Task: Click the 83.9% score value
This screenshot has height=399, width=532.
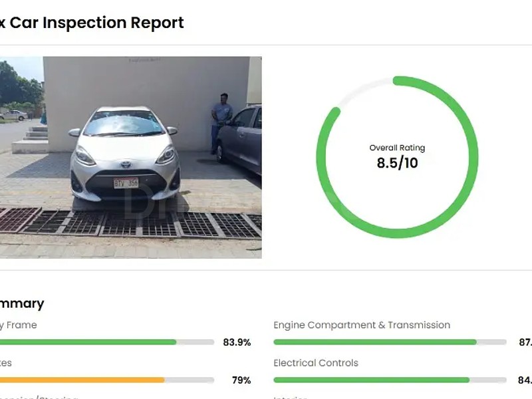Action: coord(237,342)
